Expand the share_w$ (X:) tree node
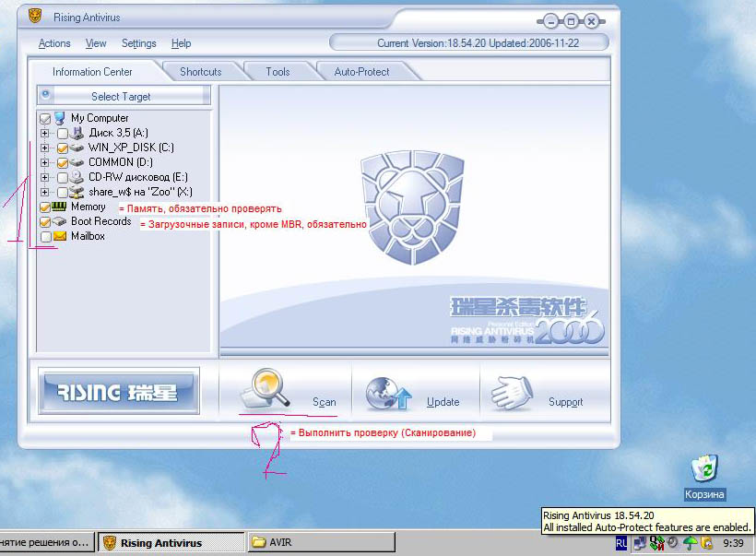Viewport: 756px width, 556px height. coord(45,193)
